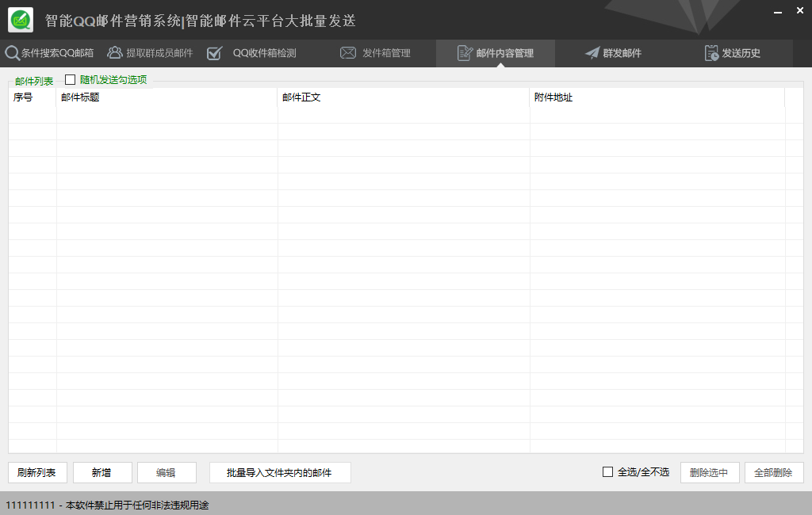Click the 邮件标题 column header
Screen dimensions: 812x515
click(167, 97)
